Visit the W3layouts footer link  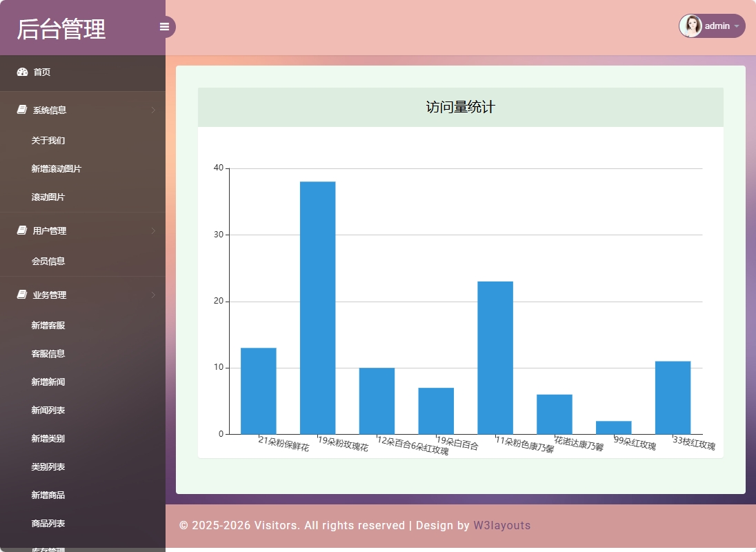(x=501, y=525)
